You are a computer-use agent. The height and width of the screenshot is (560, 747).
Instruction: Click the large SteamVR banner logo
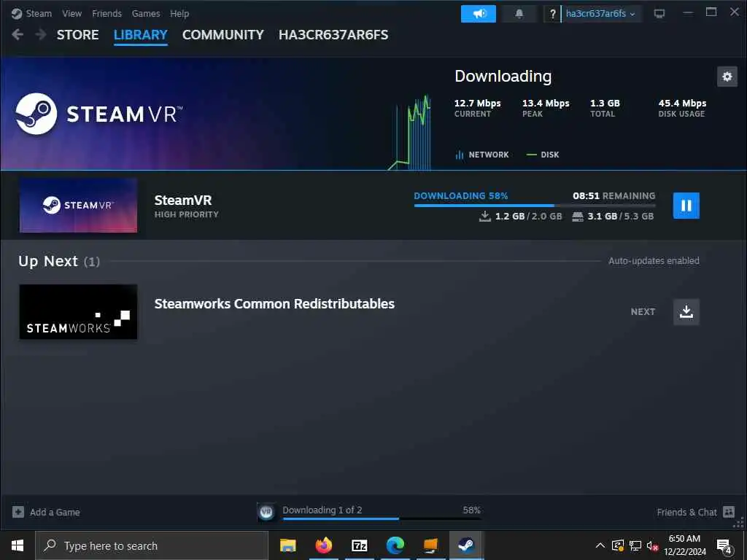pos(99,114)
